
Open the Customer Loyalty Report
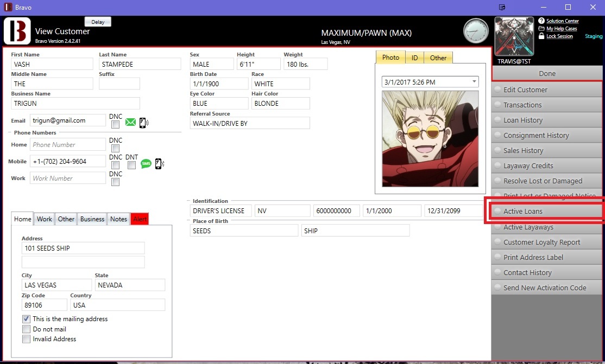(x=547, y=242)
